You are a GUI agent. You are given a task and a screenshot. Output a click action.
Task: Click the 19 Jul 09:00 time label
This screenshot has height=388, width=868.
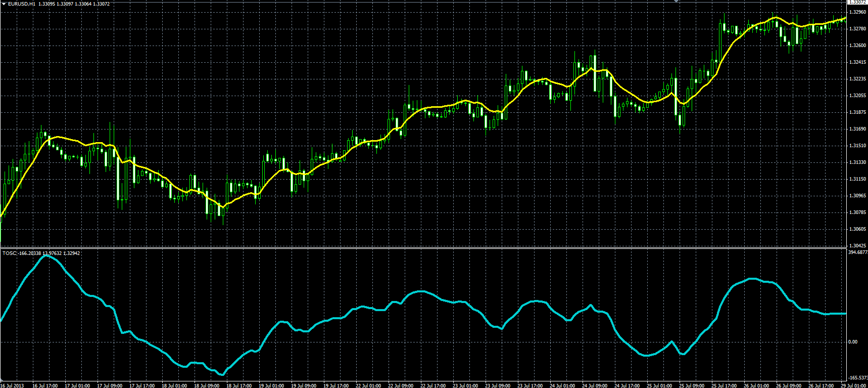[x=304, y=385]
